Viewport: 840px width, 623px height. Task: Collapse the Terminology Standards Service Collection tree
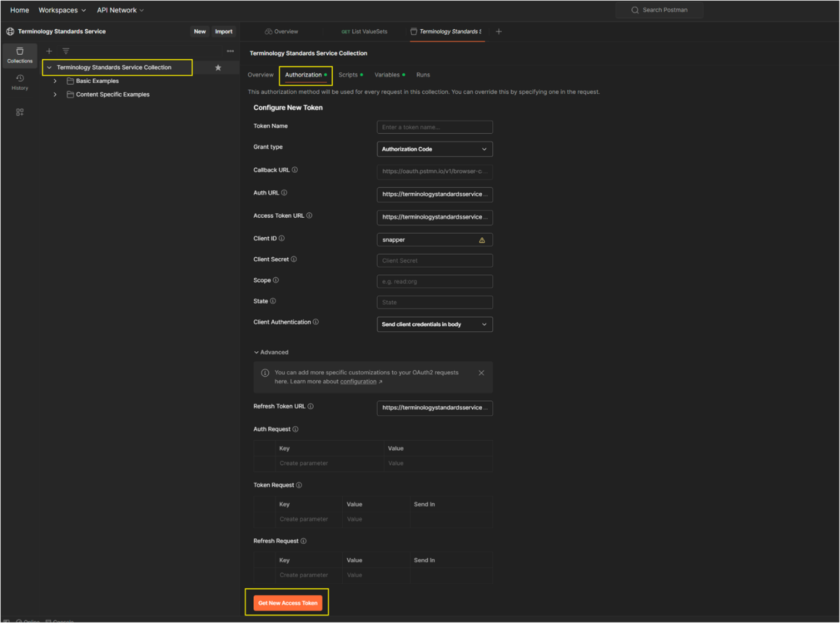click(49, 68)
